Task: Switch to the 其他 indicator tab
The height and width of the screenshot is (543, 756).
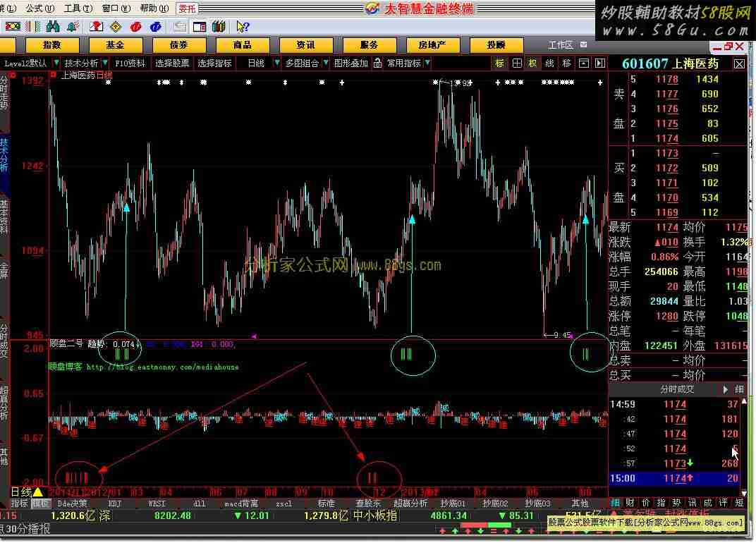Action: pyautogui.click(x=580, y=504)
